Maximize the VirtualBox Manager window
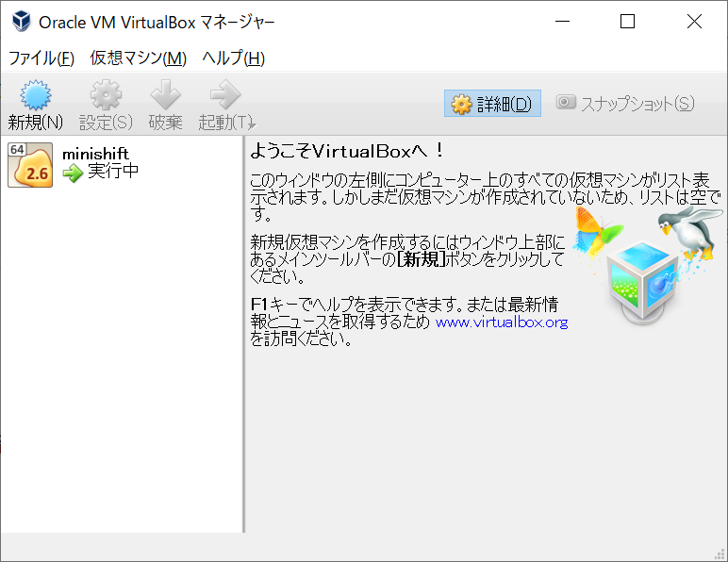Image resolution: width=728 pixels, height=562 pixels. pyautogui.click(x=627, y=22)
